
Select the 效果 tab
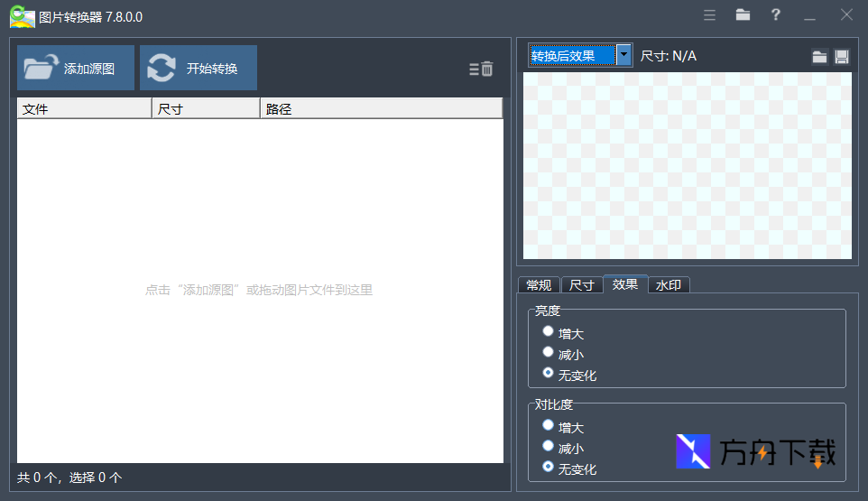tap(625, 284)
